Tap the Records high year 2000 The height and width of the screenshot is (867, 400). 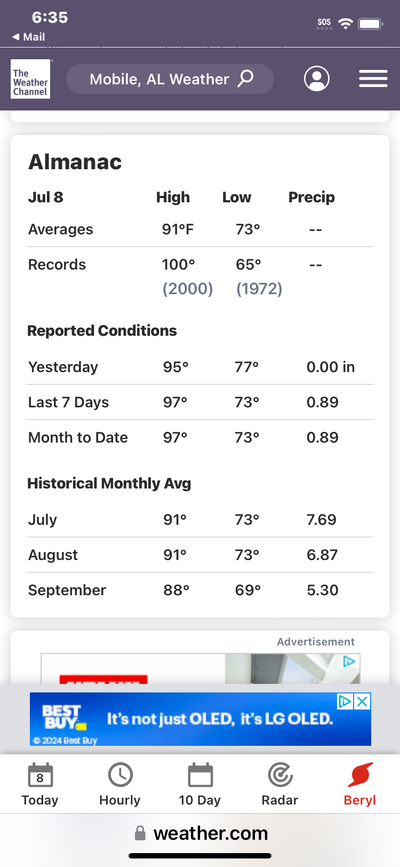pos(188,289)
